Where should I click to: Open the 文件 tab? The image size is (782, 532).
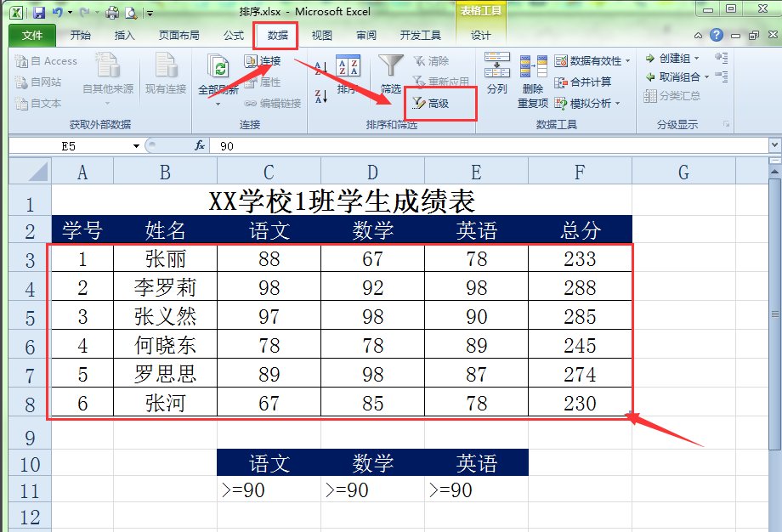(32, 36)
